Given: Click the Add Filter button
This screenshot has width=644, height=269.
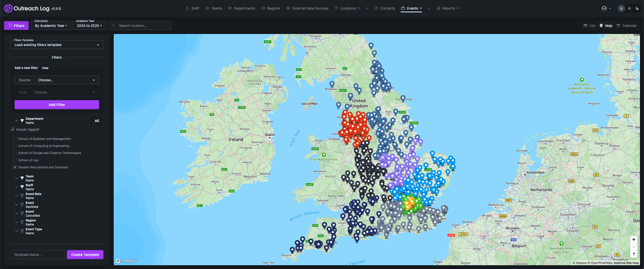Looking at the screenshot, I should point(57,105).
